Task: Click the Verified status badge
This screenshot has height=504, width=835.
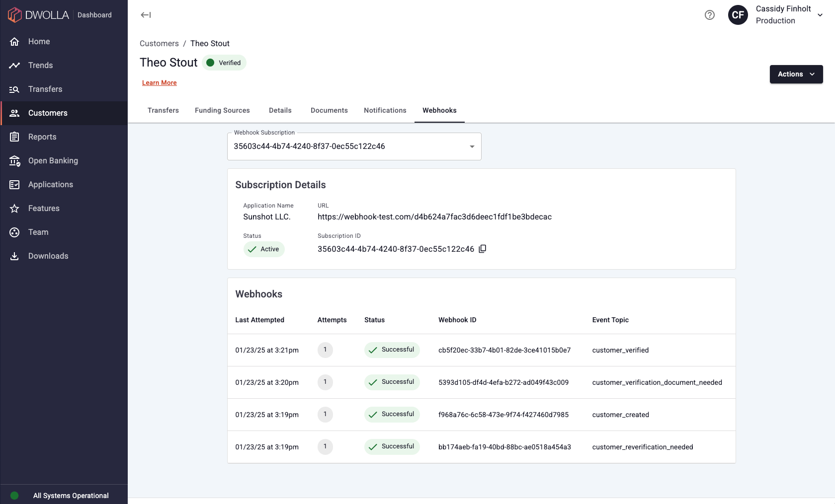Action: click(x=224, y=63)
